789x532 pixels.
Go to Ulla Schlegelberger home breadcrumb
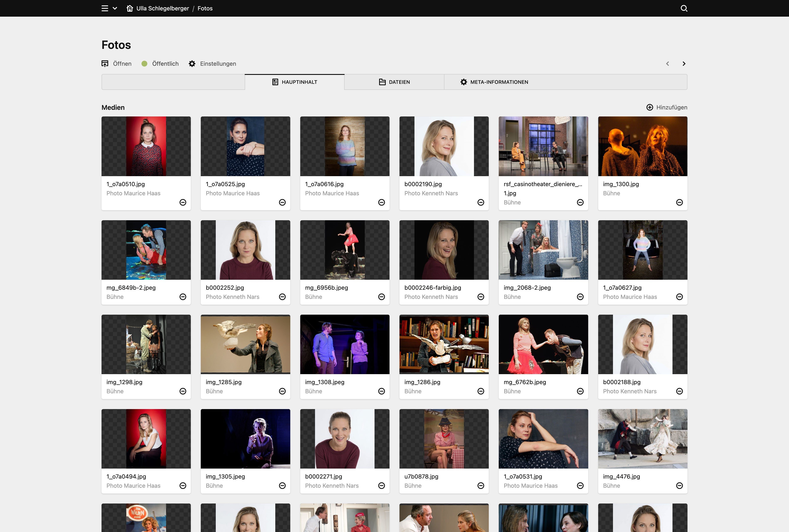[158, 8]
